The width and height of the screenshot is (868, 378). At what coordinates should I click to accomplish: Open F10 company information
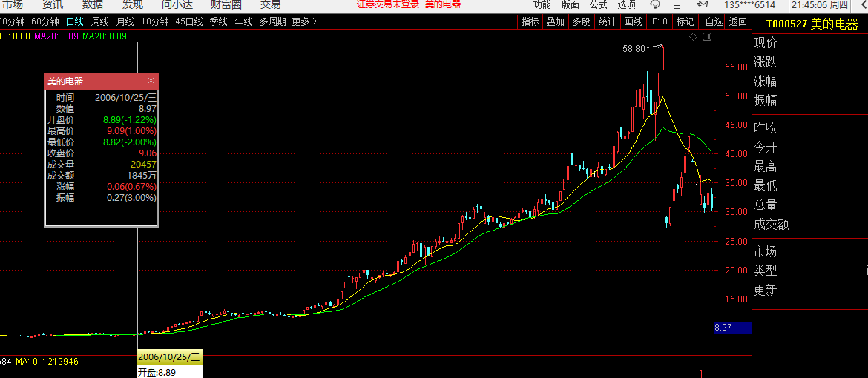[x=659, y=21]
